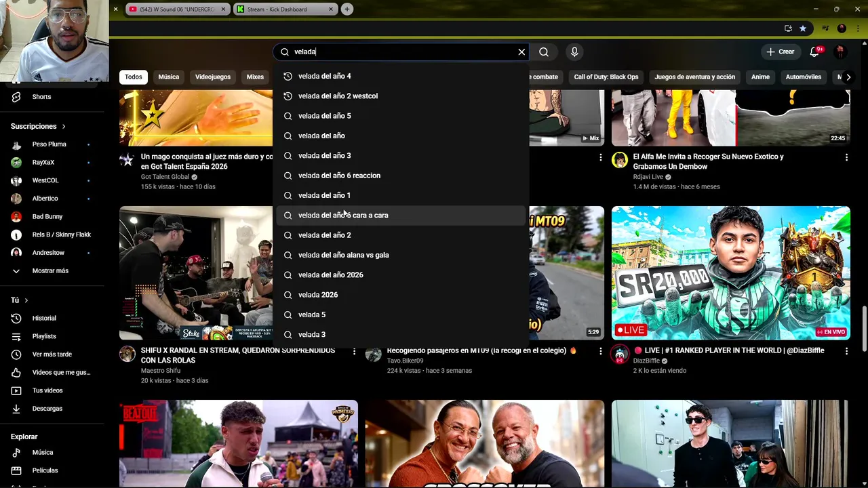The image size is (868, 488).
Task: Choose suggestion velada del año alana vs gala
Action: 401,255
